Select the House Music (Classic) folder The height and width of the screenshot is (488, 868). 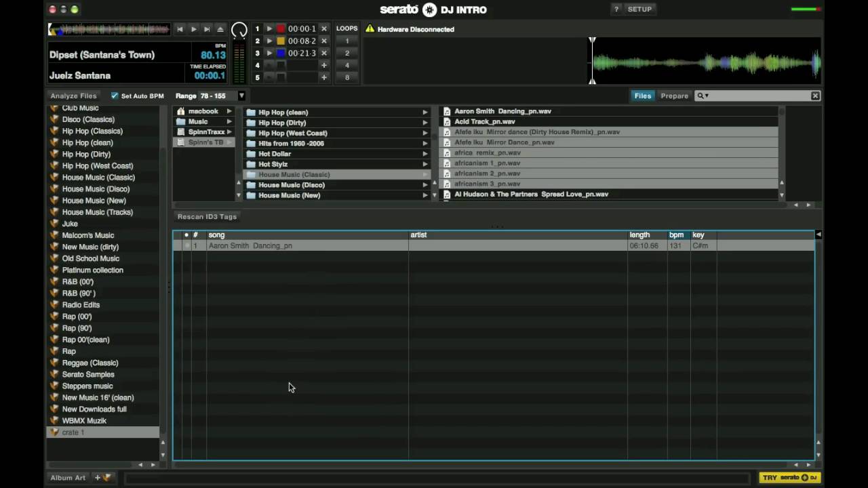tap(337, 175)
